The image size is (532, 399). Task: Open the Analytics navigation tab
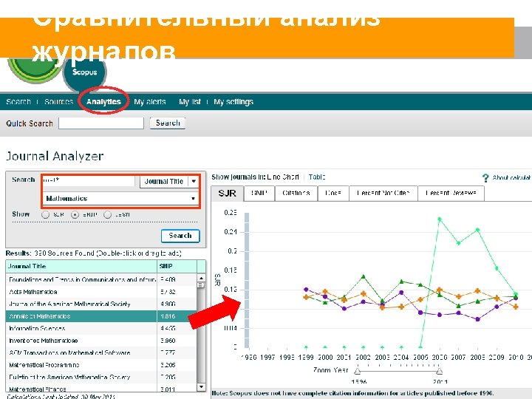coord(103,102)
